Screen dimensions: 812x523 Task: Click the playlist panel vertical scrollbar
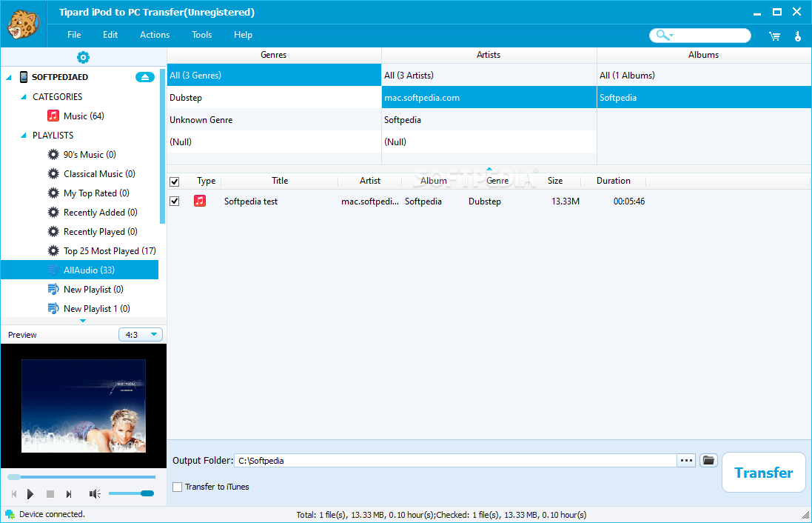[x=163, y=146]
